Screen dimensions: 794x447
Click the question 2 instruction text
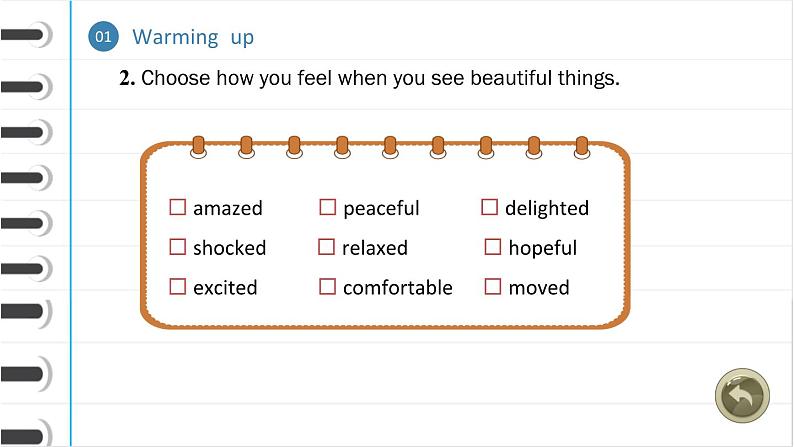tap(370, 78)
